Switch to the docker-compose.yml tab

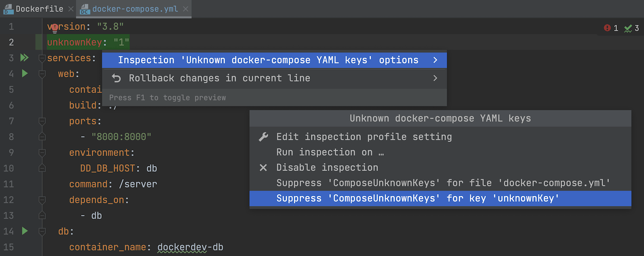coord(135,9)
